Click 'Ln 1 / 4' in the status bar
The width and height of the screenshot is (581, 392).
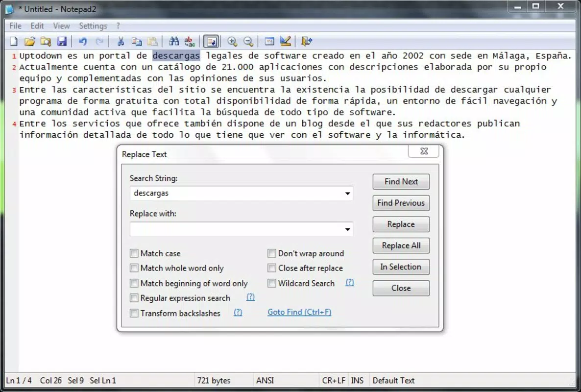click(19, 381)
